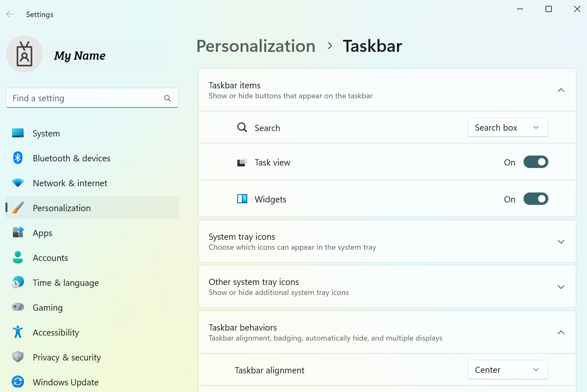This screenshot has width=587, height=392.
Task: Click the Gaming controller icon
Action: pyautogui.click(x=18, y=307)
